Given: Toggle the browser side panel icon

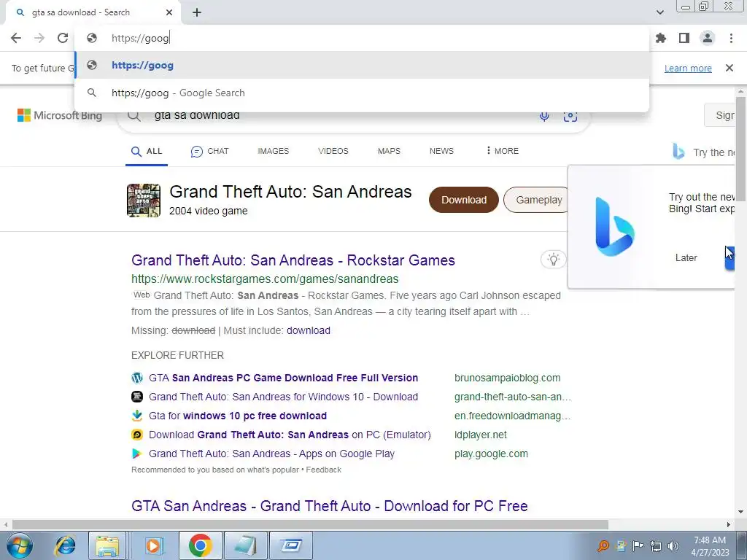Looking at the screenshot, I should 684,38.
